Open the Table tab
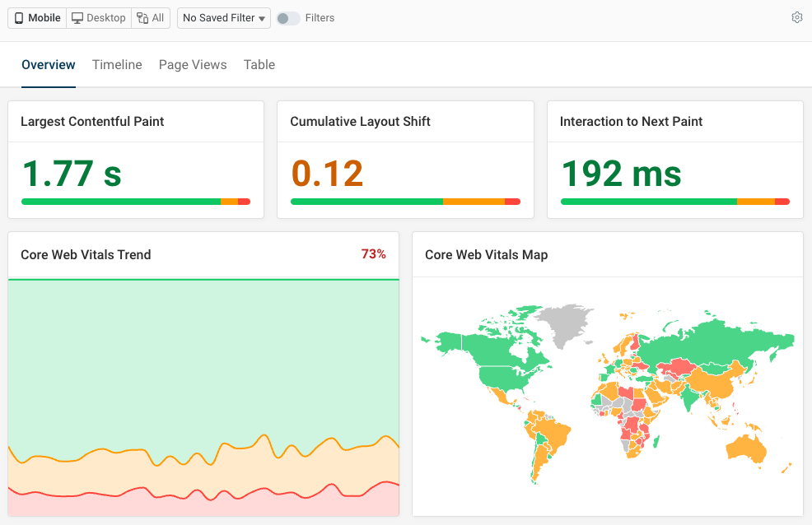Image resolution: width=812 pixels, height=525 pixels. coord(259,65)
